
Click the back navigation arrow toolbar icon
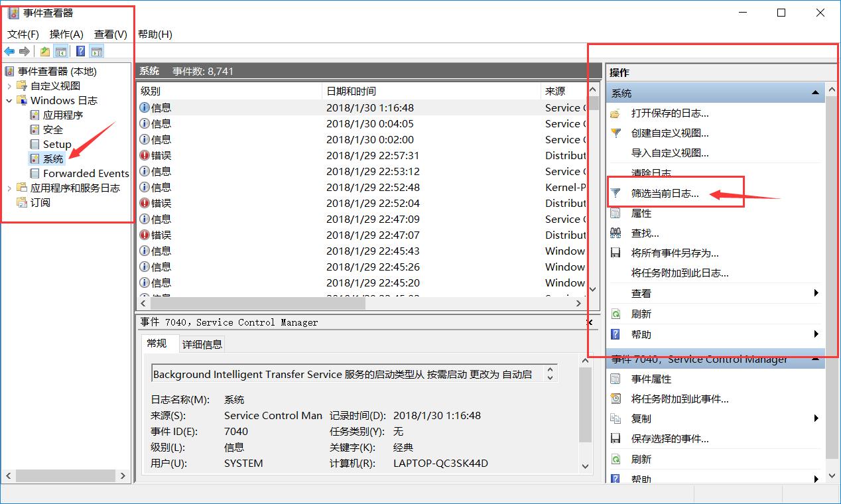pyautogui.click(x=9, y=51)
